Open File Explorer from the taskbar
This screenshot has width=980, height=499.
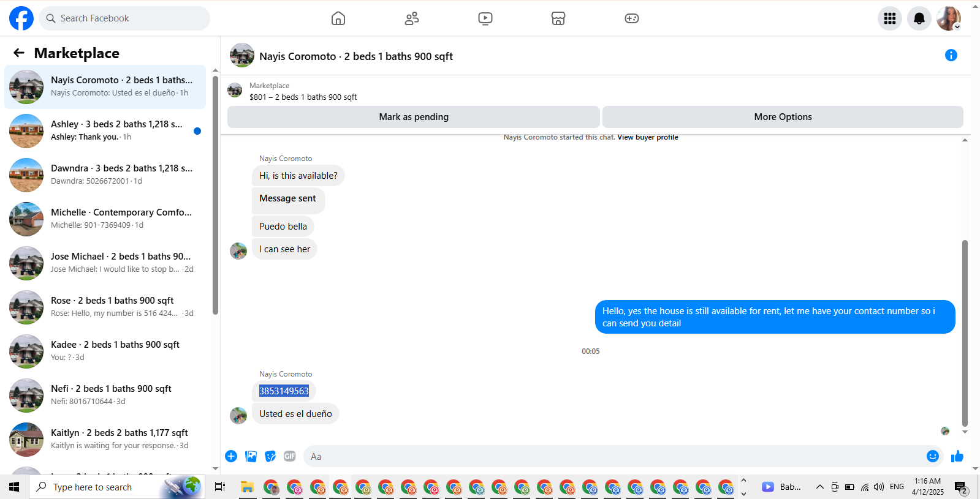coord(248,487)
